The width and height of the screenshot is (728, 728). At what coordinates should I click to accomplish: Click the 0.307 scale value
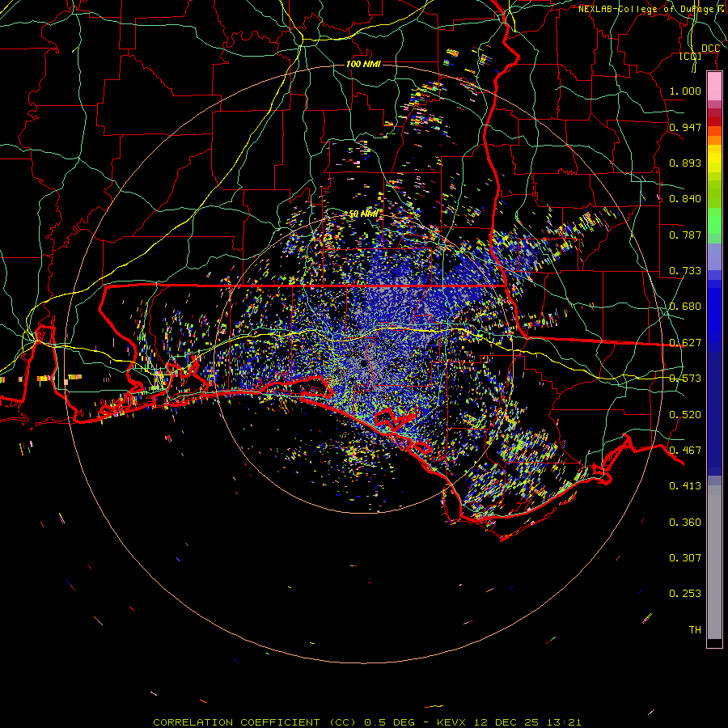tap(685, 558)
